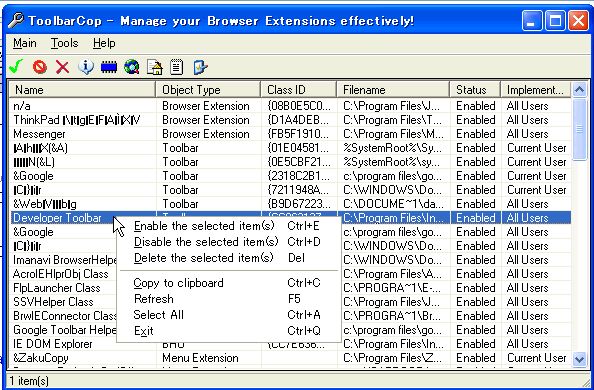This screenshot has height=390, width=594.
Task: Click Class ID {7211948A... cell
Action: [299, 190]
